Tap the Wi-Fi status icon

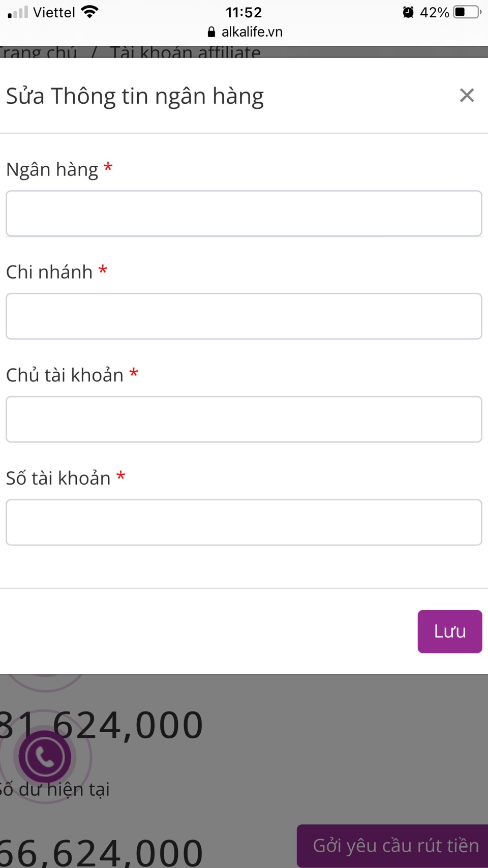[89, 12]
